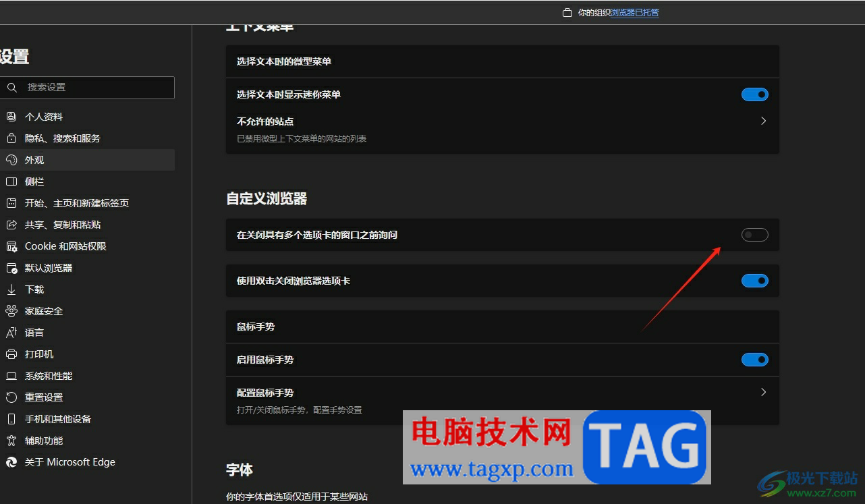This screenshot has width=865, height=504.
Task: Click the 下载 downloads arrow icon
Action: [x=11, y=289]
